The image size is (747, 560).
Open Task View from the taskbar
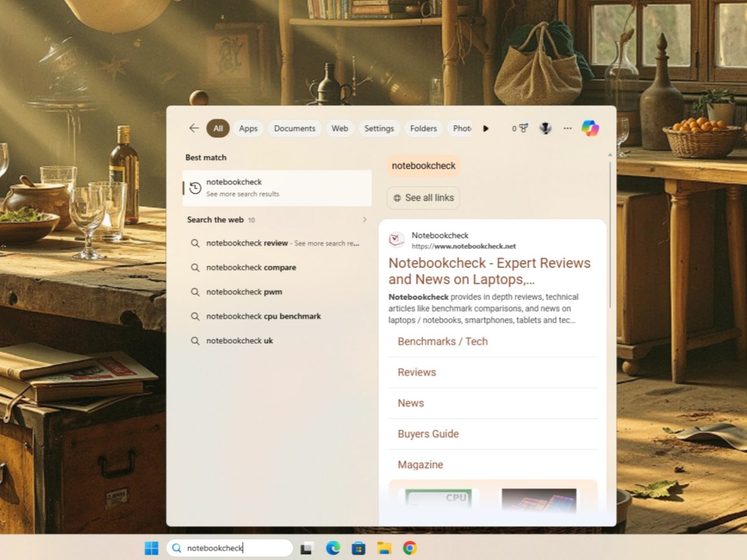(307, 548)
